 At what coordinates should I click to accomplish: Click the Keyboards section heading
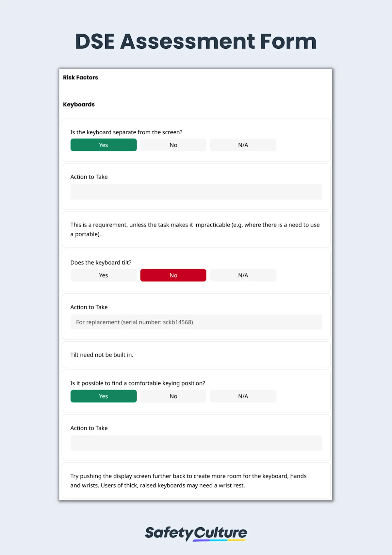(78, 104)
